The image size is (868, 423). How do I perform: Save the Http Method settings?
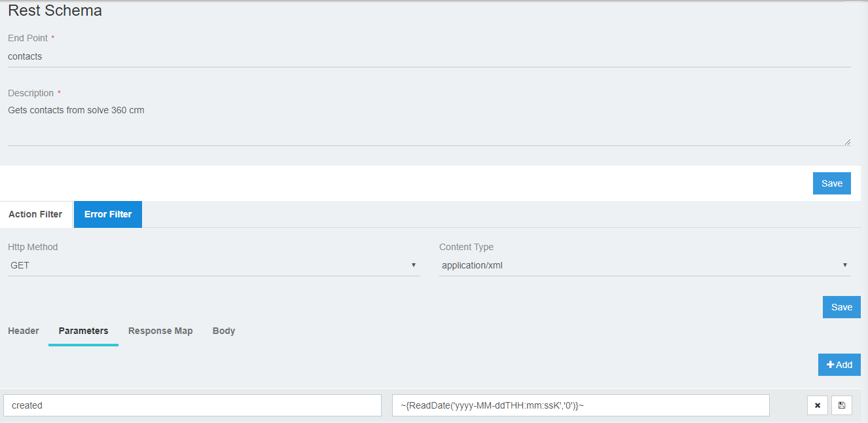[842, 307]
